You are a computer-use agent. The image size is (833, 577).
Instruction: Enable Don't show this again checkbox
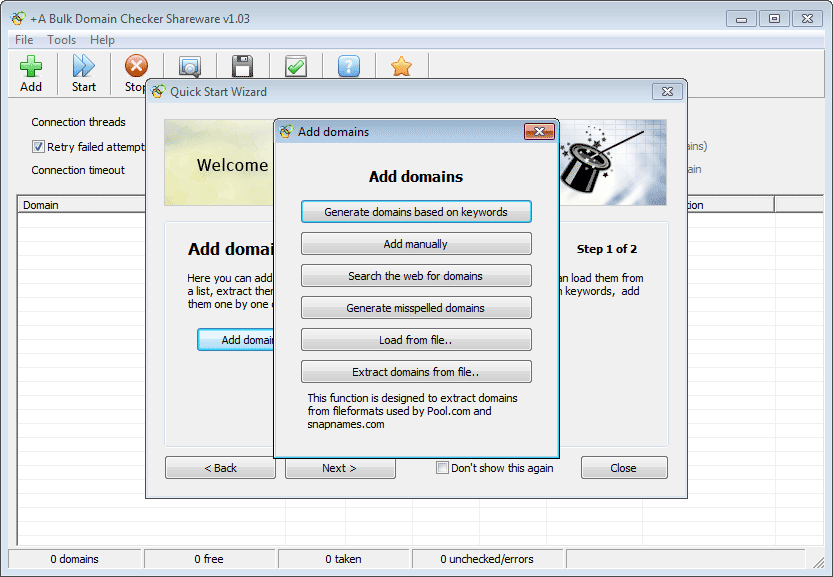click(x=442, y=468)
